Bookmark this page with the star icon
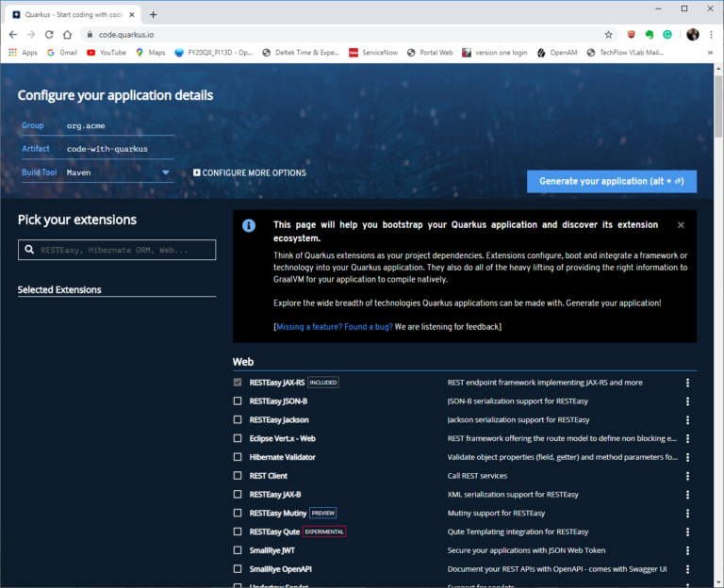Viewport: 724px width, 588px height. click(x=609, y=35)
